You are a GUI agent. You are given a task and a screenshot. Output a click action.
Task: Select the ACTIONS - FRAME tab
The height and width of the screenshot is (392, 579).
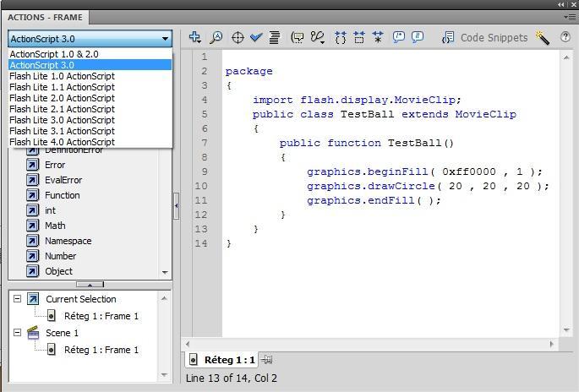(45, 18)
